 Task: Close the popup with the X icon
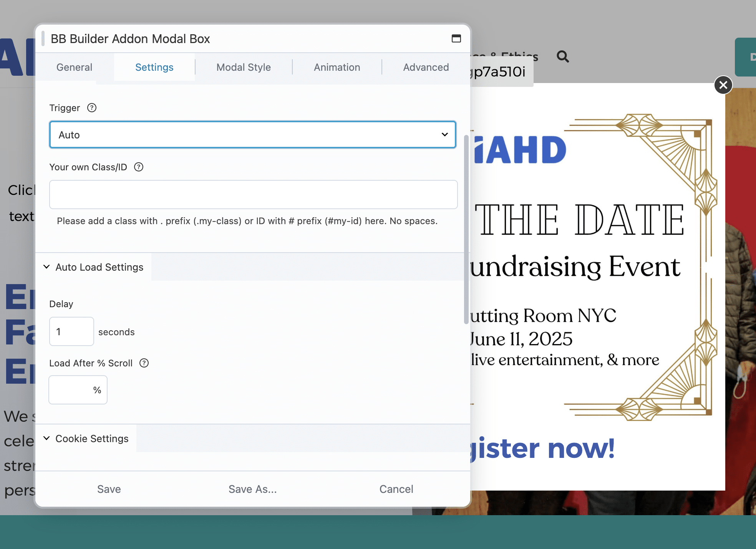click(723, 85)
